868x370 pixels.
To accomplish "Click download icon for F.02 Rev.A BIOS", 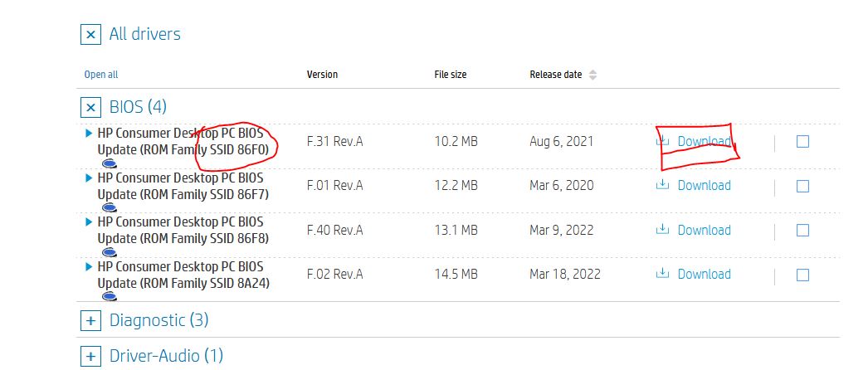I will (662, 274).
